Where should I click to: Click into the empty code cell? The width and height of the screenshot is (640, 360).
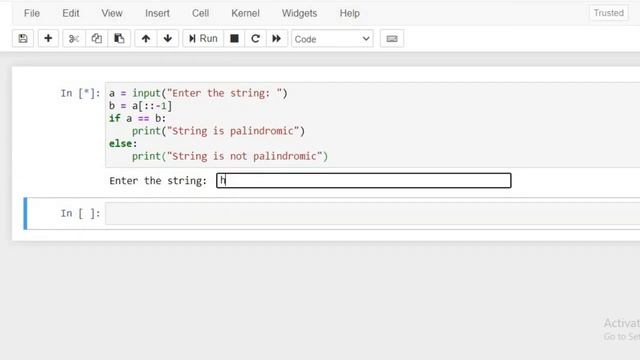click(x=372, y=213)
